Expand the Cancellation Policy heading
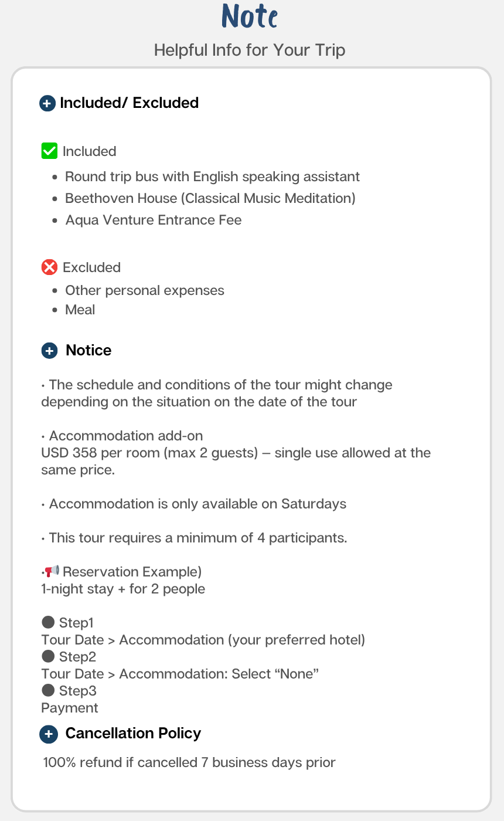504x821 pixels. coord(133,733)
